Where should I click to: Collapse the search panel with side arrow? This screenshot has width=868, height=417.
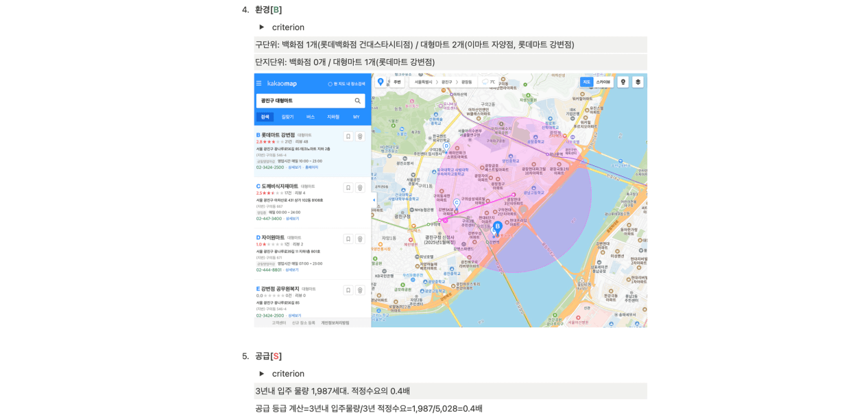[374, 200]
